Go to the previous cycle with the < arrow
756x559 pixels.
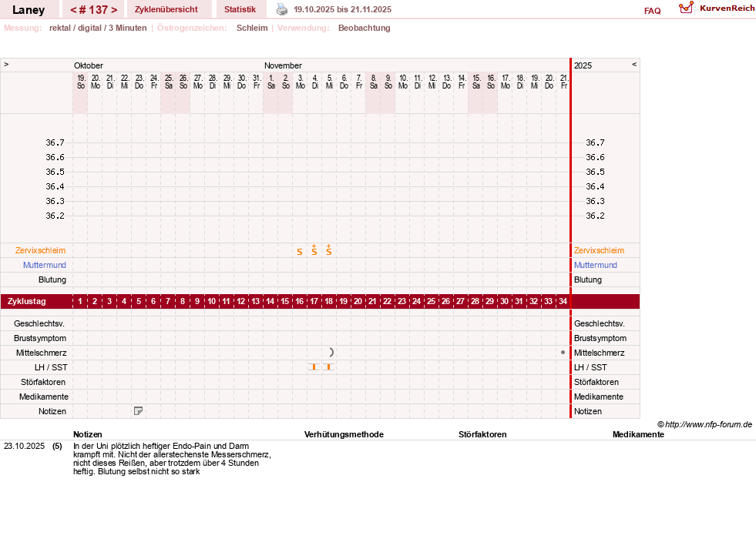73,10
